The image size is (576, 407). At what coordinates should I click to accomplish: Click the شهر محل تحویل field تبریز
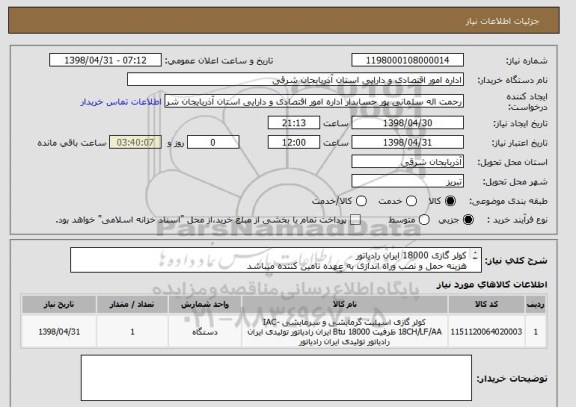(x=407, y=181)
